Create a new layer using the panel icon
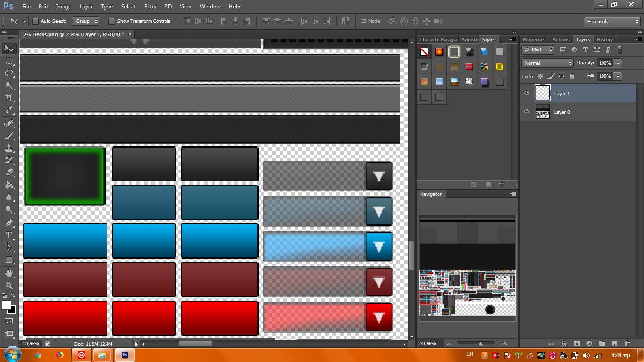Image resolution: width=644 pixels, height=362 pixels. (614, 344)
